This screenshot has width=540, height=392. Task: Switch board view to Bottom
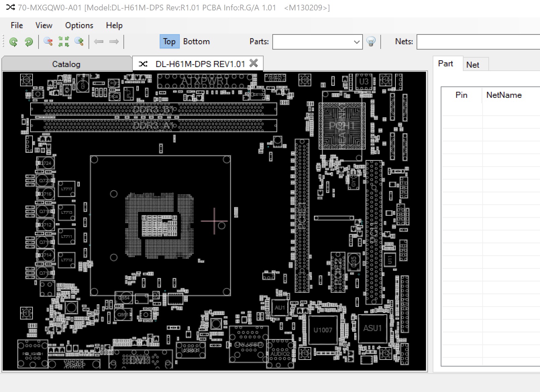(197, 41)
